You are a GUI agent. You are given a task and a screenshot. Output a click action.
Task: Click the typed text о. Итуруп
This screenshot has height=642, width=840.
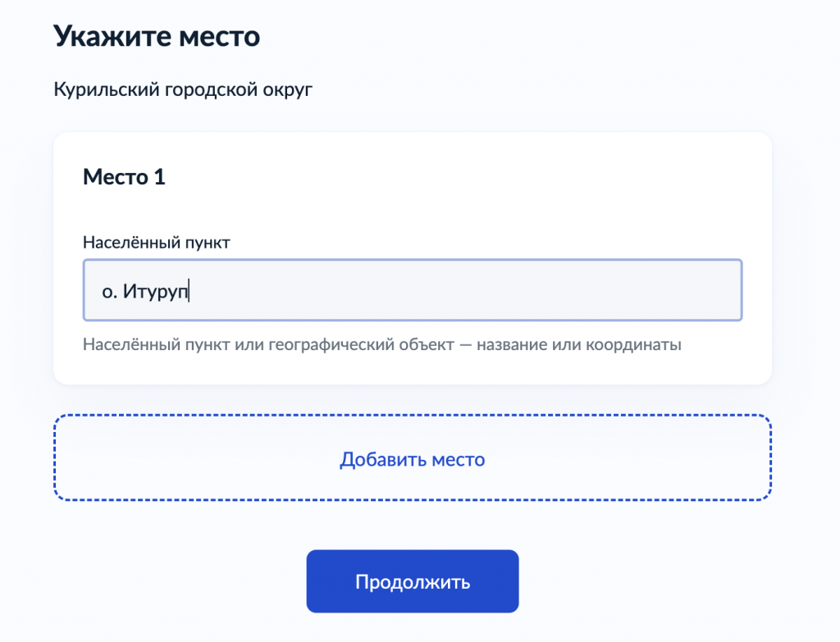coord(145,291)
